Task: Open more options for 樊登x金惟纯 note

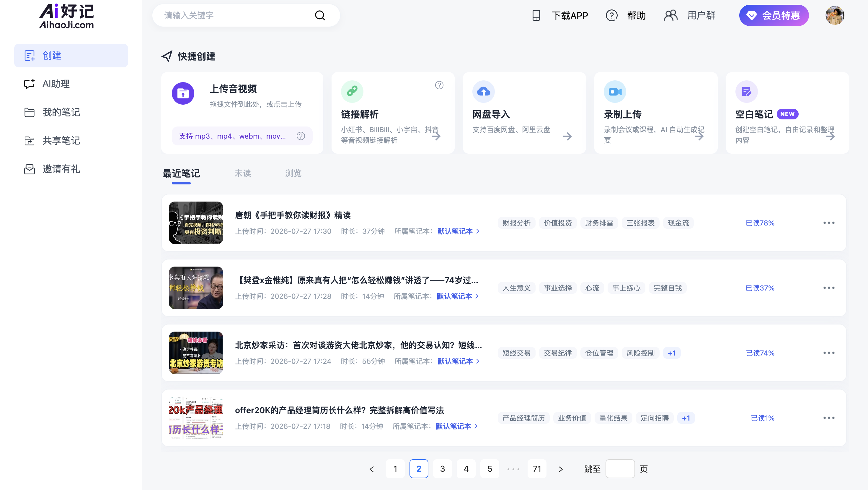Action: [x=828, y=288]
